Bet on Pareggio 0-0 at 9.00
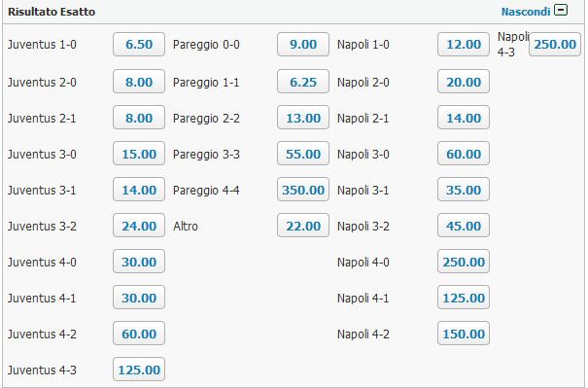The width and height of the screenshot is (588, 388). click(x=303, y=45)
